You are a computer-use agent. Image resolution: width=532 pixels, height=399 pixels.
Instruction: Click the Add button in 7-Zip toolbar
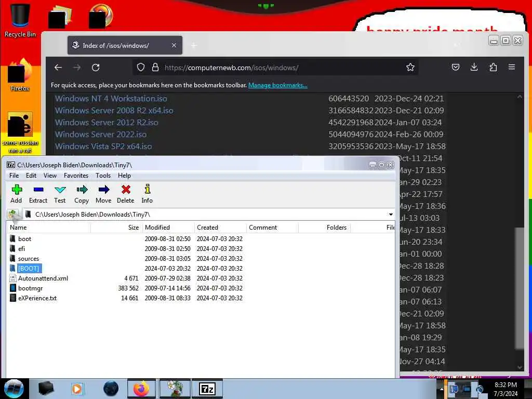click(x=16, y=194)
